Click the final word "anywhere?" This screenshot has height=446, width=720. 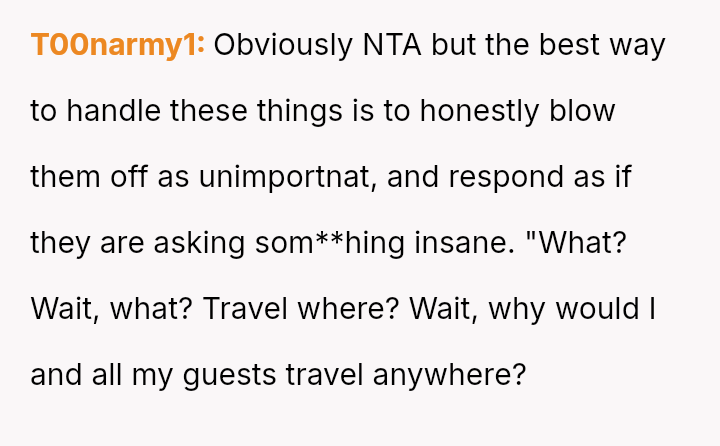[x=449, y=375]
